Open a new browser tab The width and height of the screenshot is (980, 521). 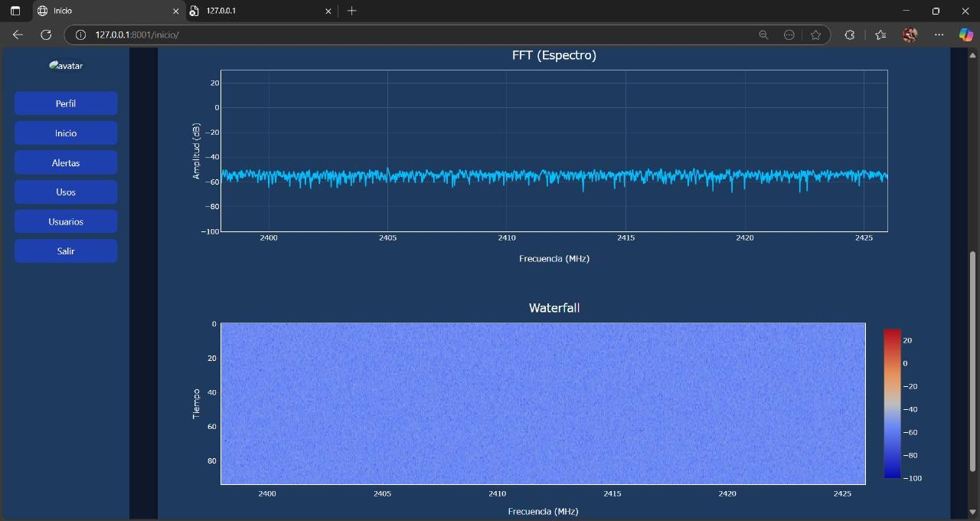[x=351, y=11]
